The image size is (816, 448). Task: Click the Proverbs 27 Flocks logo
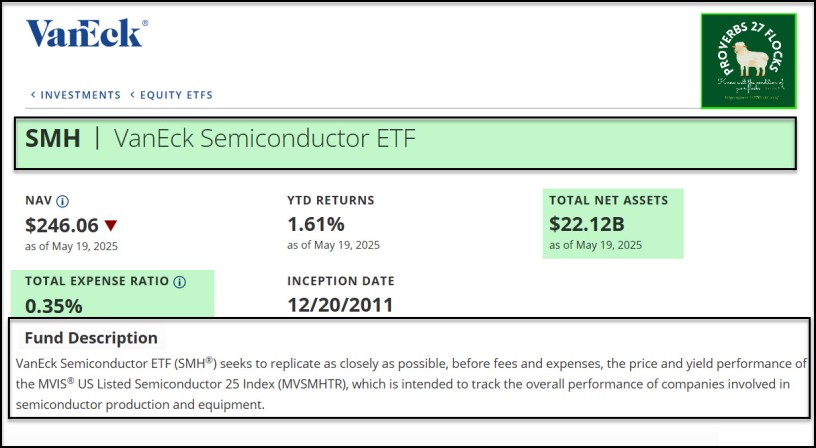(x=749, y=61)
